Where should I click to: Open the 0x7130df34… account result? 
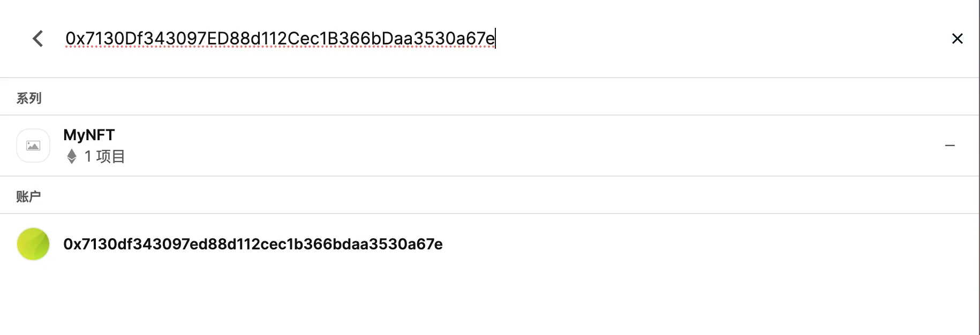(253, 244)
